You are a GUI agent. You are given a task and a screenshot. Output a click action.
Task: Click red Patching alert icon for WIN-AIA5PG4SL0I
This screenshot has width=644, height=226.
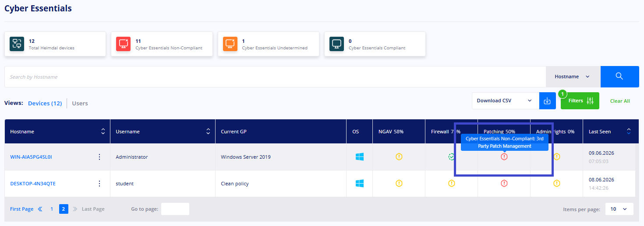coord(504,156)
